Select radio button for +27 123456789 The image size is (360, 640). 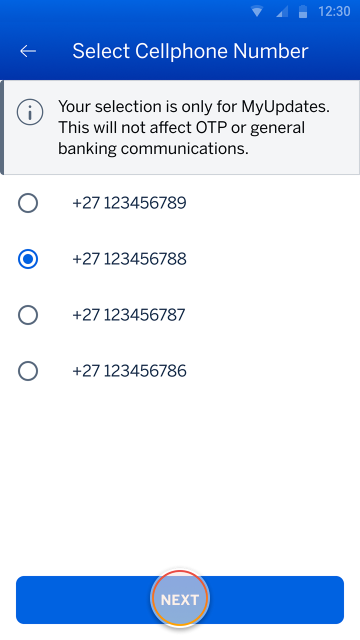(x=28, y=203)
